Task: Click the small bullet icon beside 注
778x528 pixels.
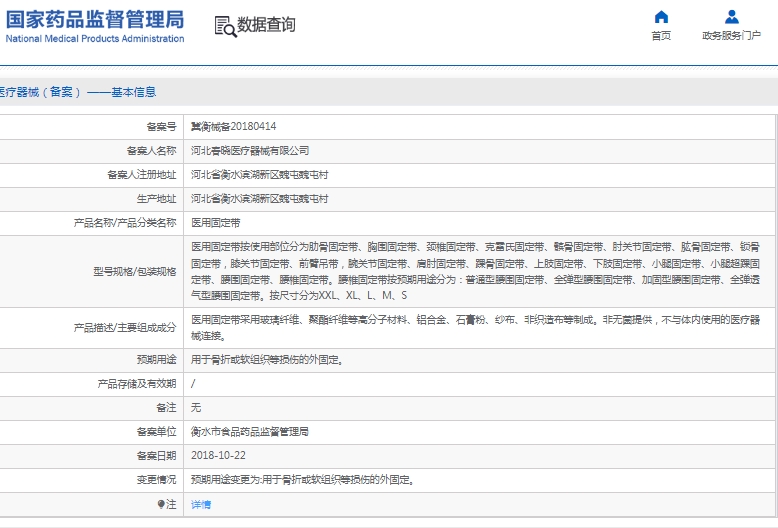Action: pos(161,504)
